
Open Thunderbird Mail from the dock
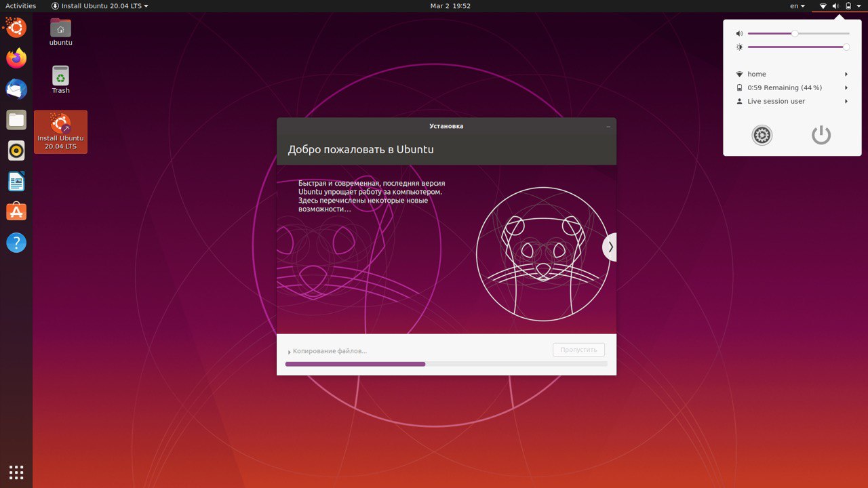click(x=16, y=89)
